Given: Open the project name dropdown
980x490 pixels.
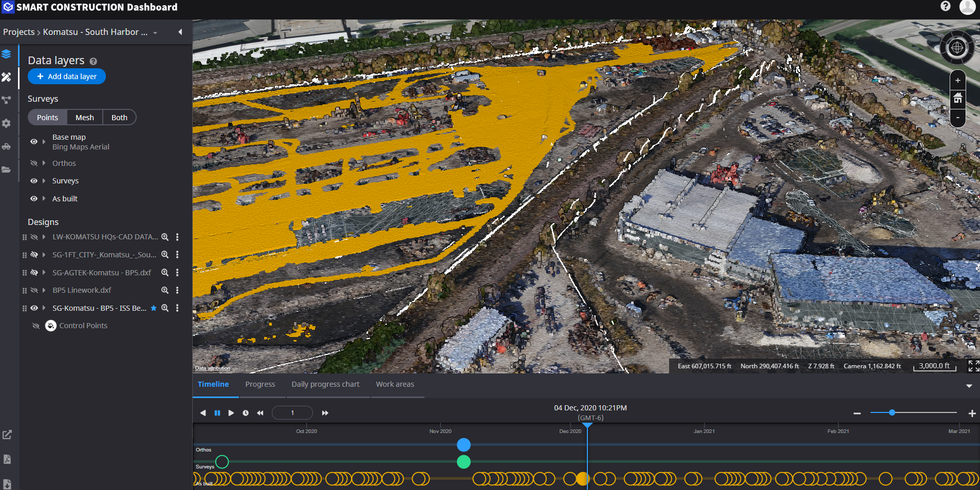Looking at the screenshot, I should (155, 32).
